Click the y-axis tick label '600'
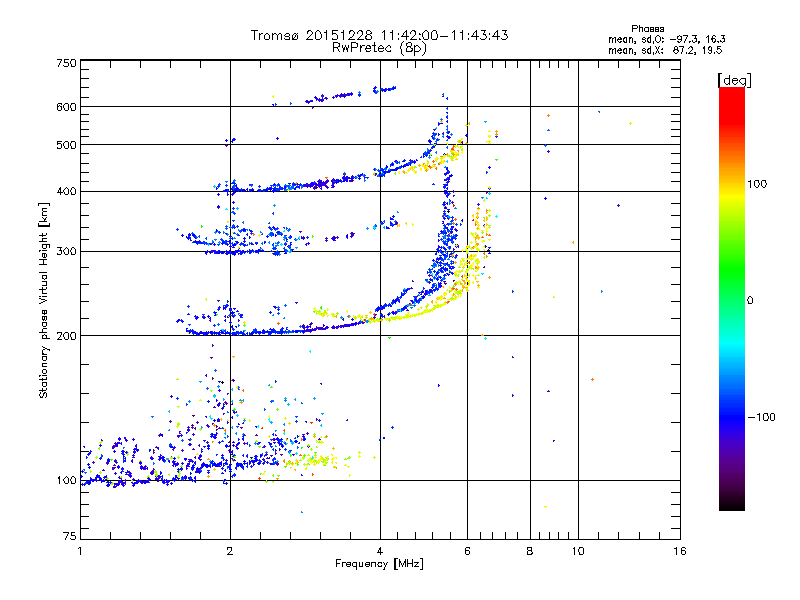The image size is (800, 600). coord(66,107)
